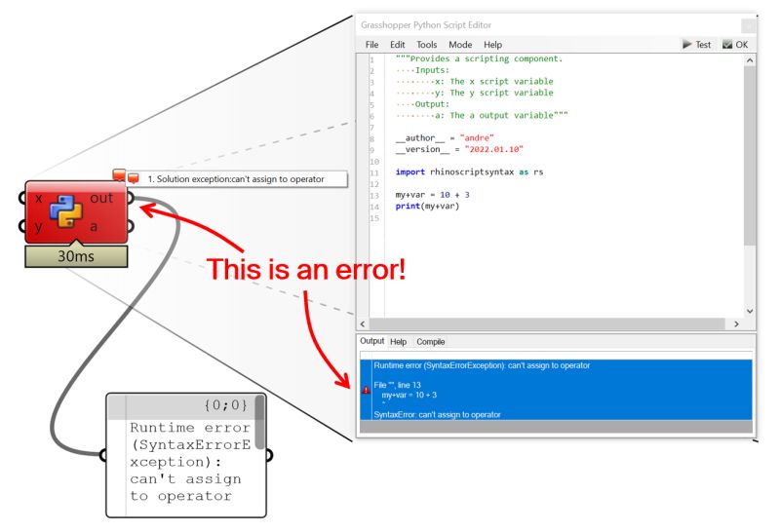Screen dimensions: 780x532
Task: Click the __version__ = "2022.01.10" line
Action: (x=459, y=150)
